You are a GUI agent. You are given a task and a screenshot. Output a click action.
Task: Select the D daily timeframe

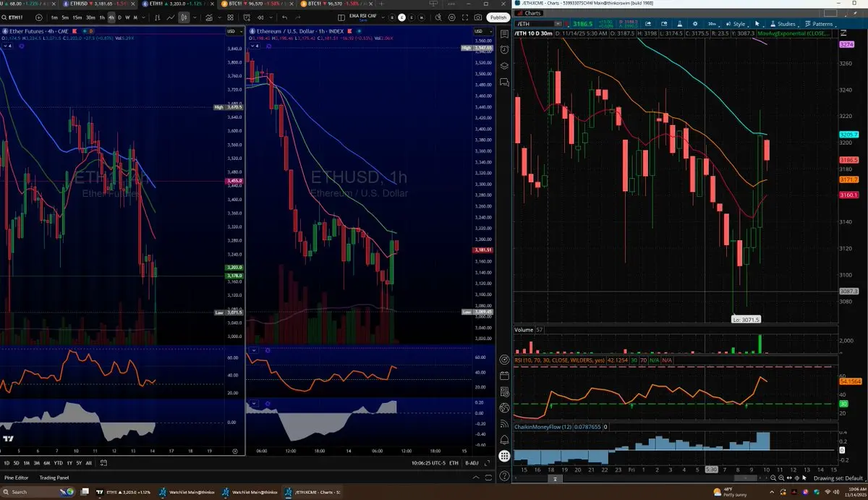point(120,17)
